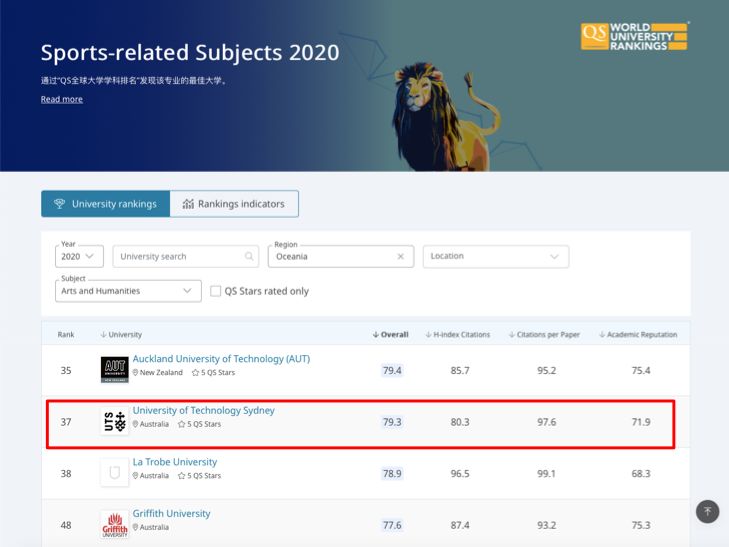Click the New Zealand location label

tap(158, 373)
